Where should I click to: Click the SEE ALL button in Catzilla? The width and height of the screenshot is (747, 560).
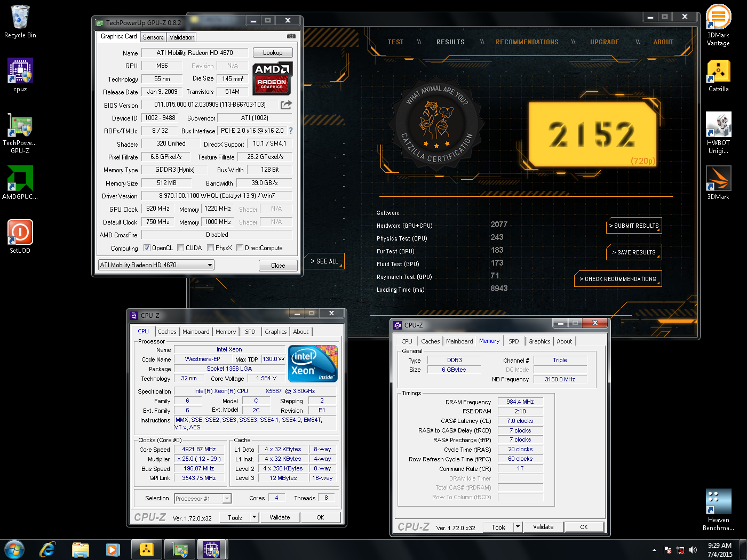point(324,261)
